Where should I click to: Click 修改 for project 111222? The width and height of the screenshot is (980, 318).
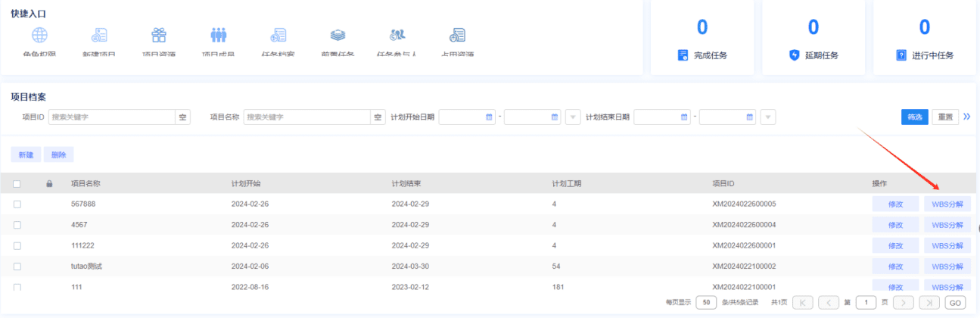click(x=896, y=245)
